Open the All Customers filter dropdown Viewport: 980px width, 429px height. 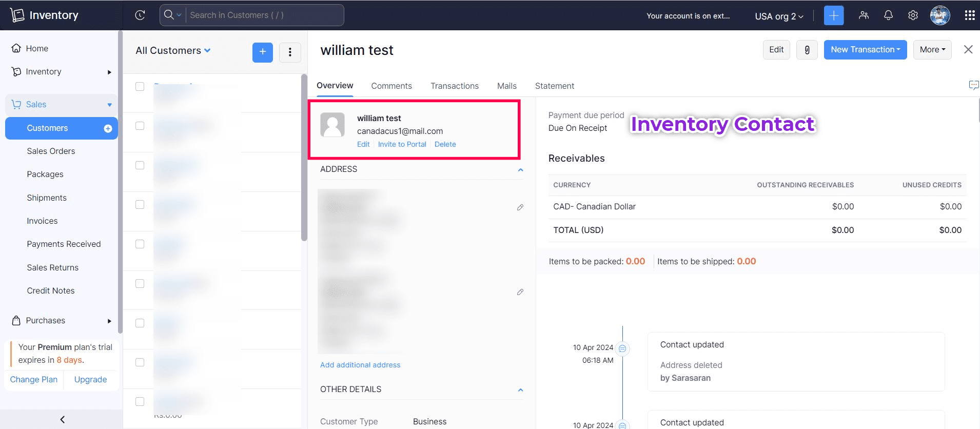tap(173, 50)
